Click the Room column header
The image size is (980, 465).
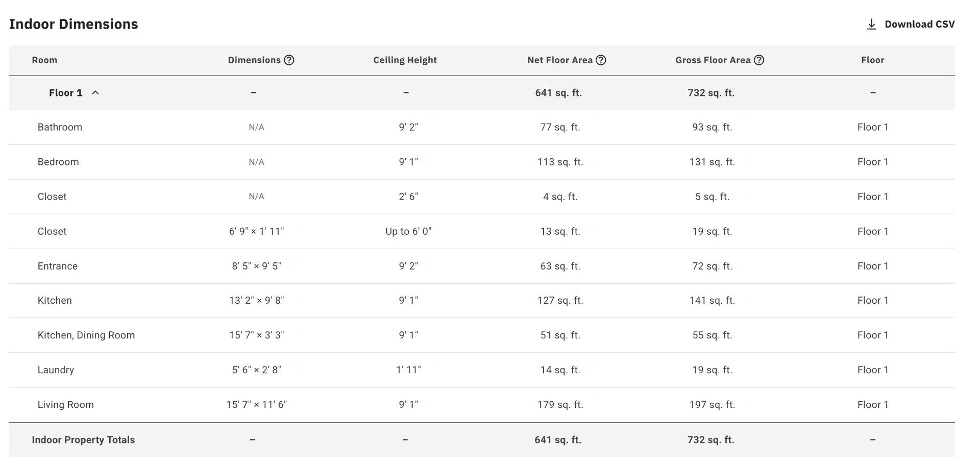pos(44,60)
